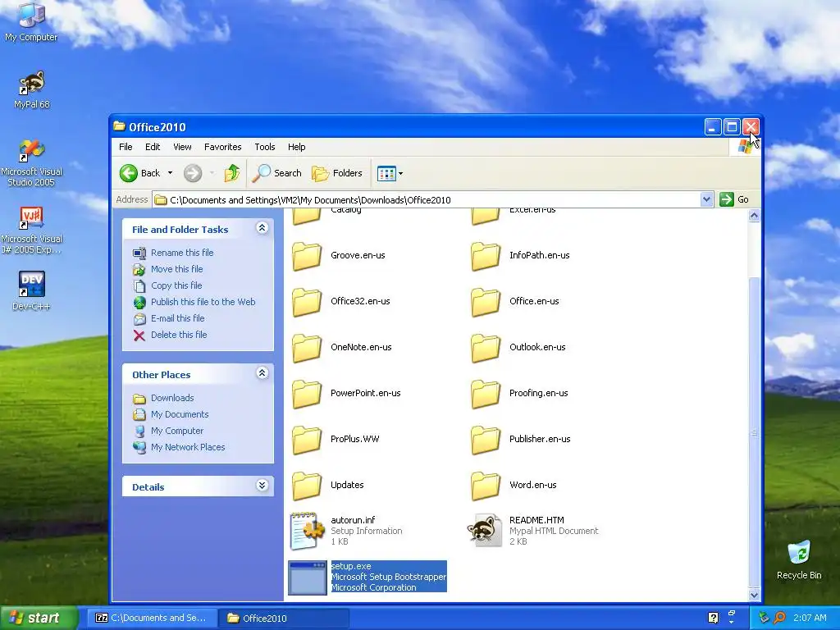Expand the address bar dropdown
This screenshot has width=840, height=630.
(706, 200)
